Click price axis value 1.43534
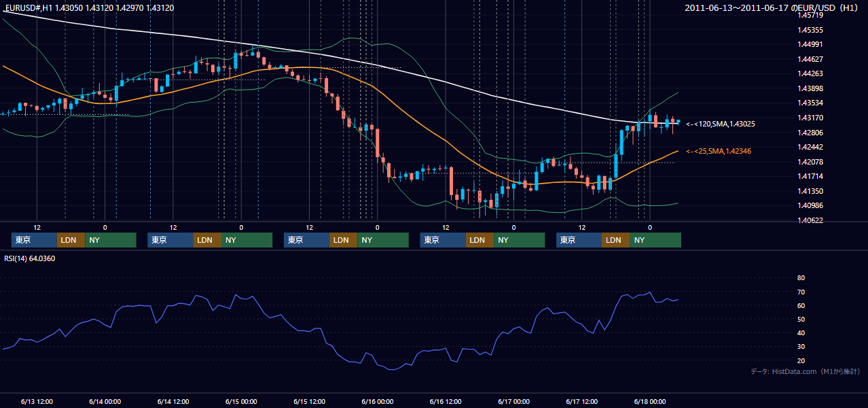Image resolution: width=868 pixels, height=408 pixels. point(810,103)
